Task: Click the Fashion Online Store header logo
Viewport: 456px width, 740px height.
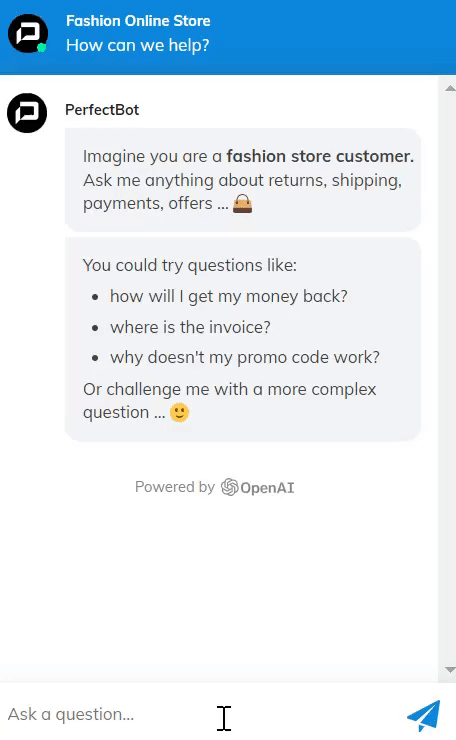Action: click(27, 34)
